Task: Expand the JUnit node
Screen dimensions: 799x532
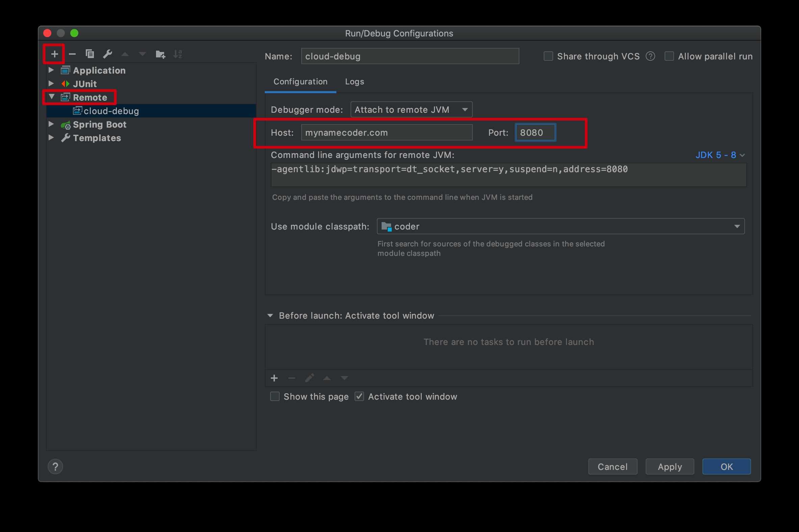Action: (x=51, y=83)
